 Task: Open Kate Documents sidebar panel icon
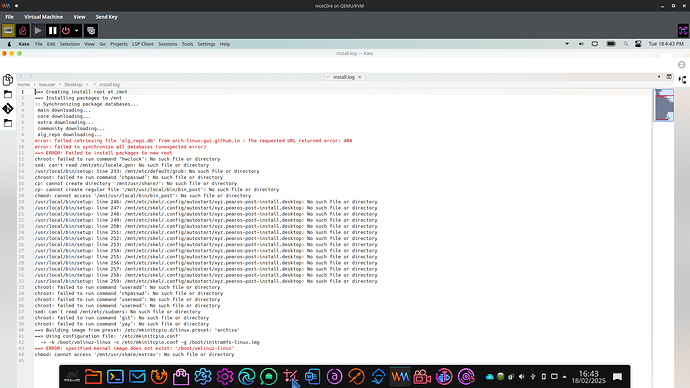pyautogui.click(x=8, y=80)
